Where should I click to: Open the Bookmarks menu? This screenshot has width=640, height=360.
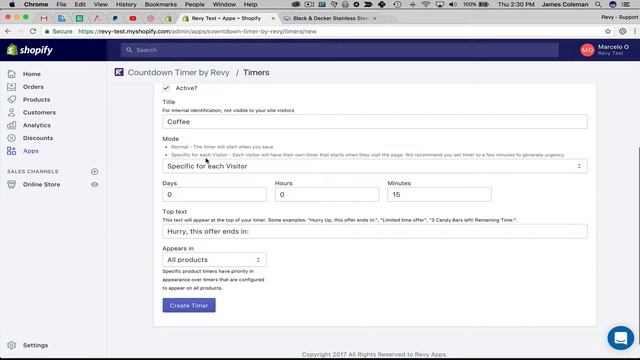(x=160, y=4)
